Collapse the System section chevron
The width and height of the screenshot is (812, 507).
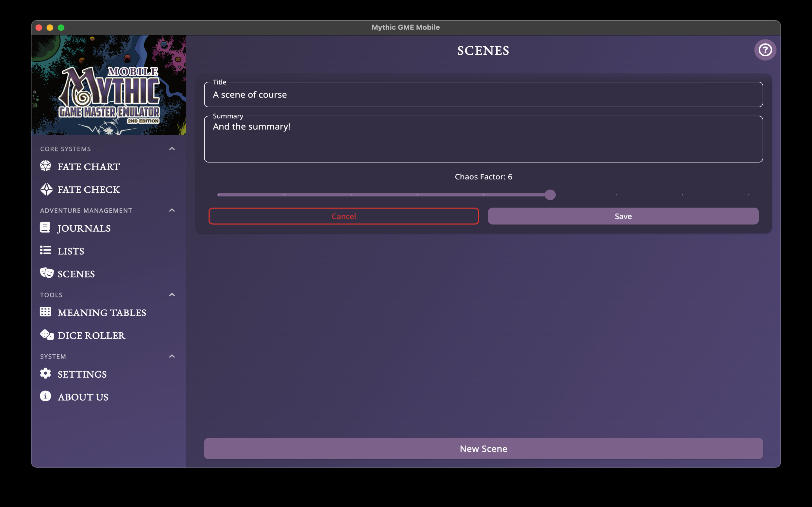(172, 356)
